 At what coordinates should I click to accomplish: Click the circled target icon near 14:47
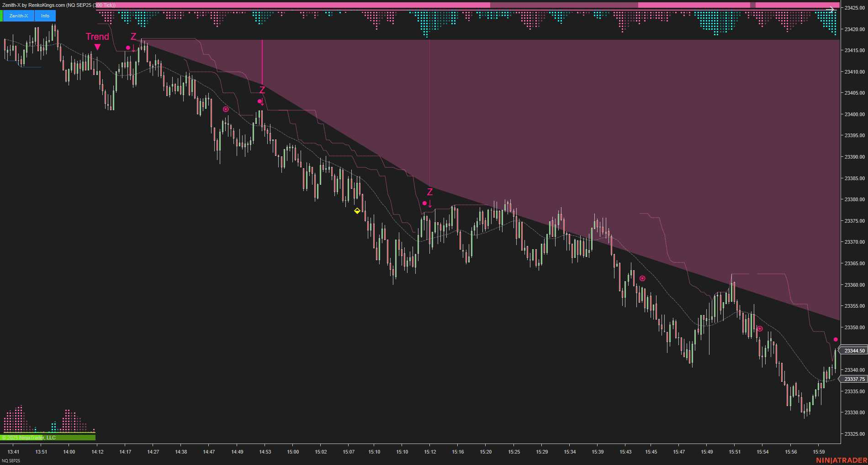pos(225,109)
